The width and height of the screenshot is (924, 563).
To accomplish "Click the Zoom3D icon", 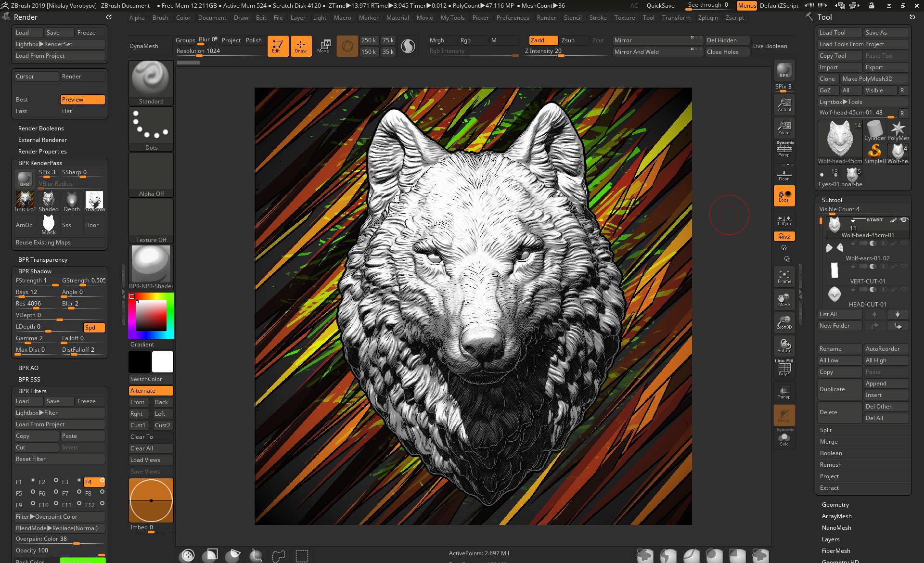I will [784, 322].
